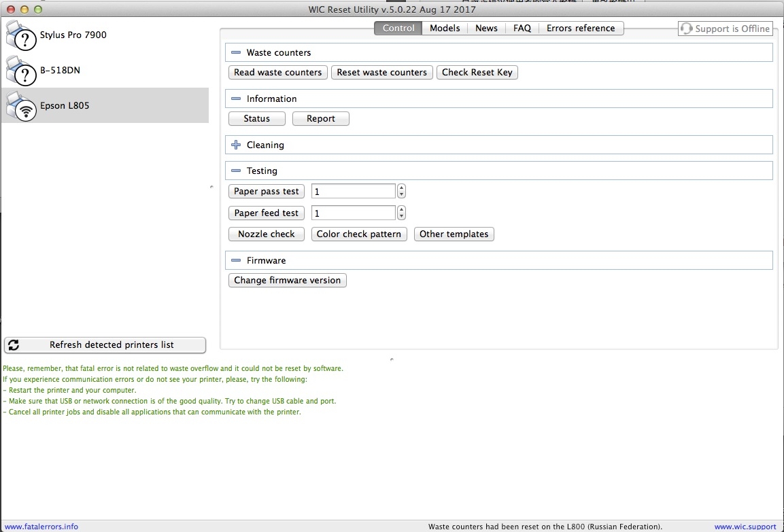Click the Status button

click(x=257, y=118)
